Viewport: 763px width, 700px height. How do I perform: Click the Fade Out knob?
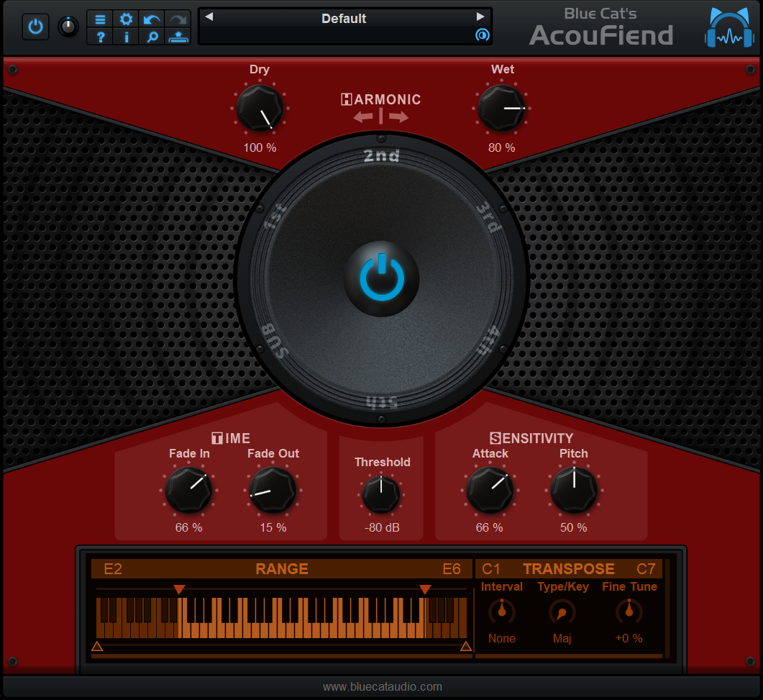[x=273, y=490]
